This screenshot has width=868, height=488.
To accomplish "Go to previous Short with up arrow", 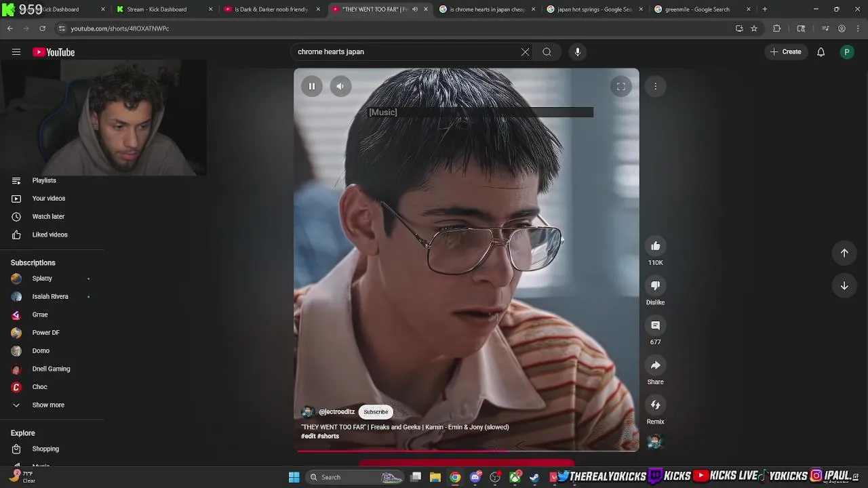I will [x=844, y=253].
